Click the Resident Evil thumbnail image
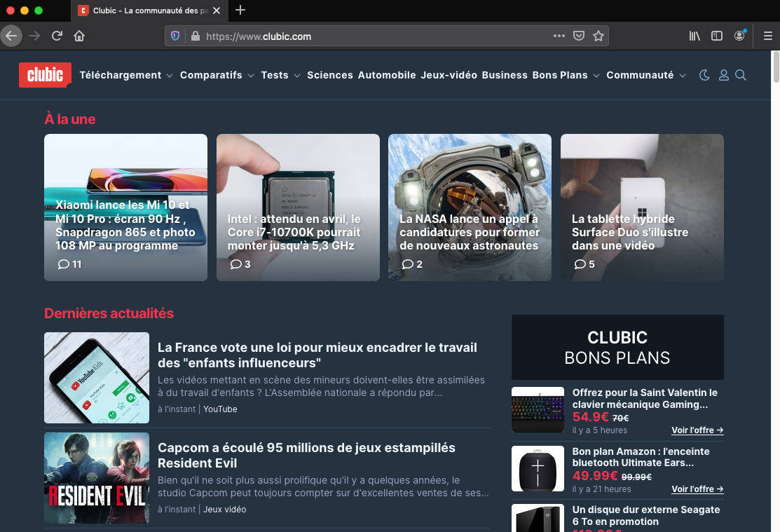 pyautogui.click(x=97, y=478)
